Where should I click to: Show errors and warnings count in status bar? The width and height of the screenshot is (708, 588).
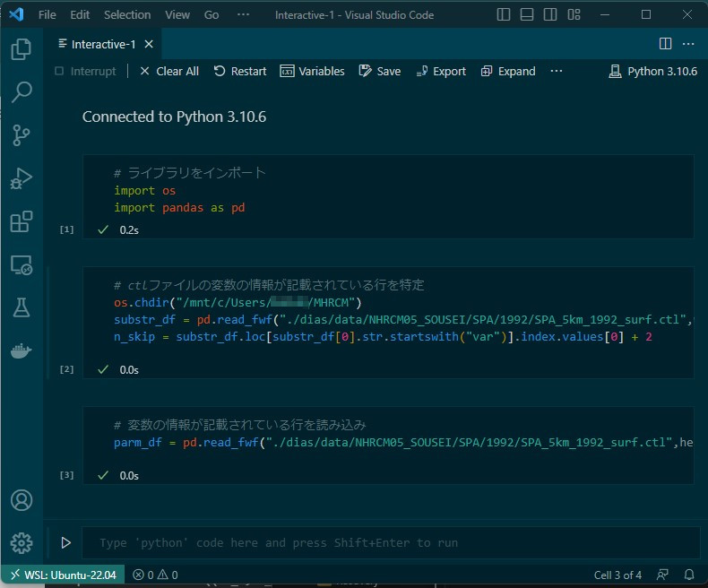(155, 575)
